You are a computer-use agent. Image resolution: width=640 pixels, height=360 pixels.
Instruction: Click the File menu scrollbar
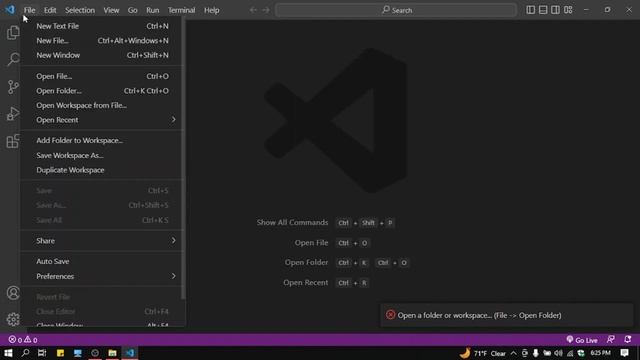point(183,159)
